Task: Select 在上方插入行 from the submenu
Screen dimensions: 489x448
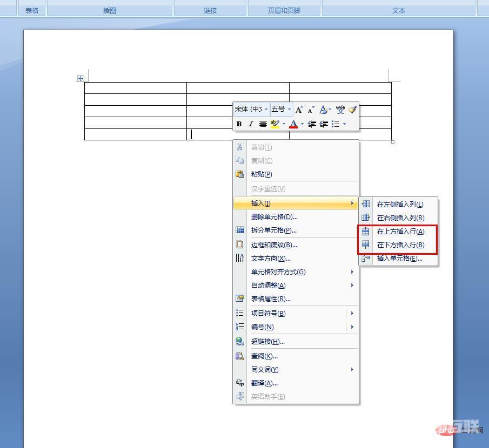Action: tap(400, 232)
